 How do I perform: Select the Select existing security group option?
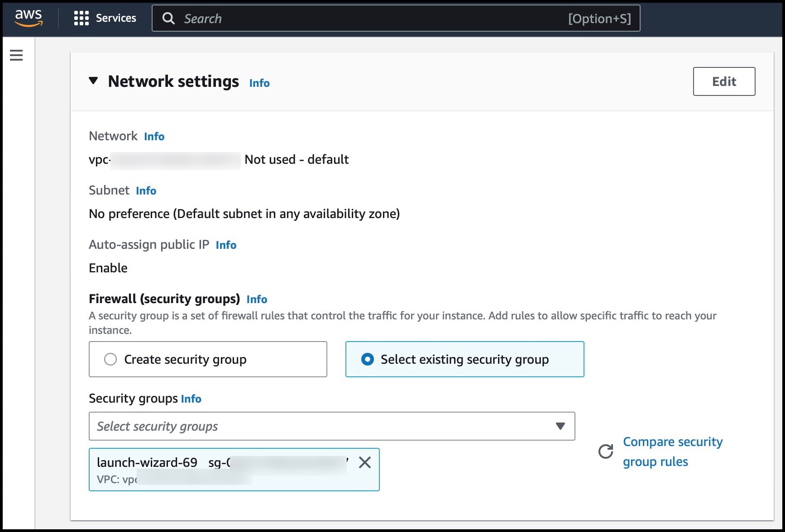[368, 359]
